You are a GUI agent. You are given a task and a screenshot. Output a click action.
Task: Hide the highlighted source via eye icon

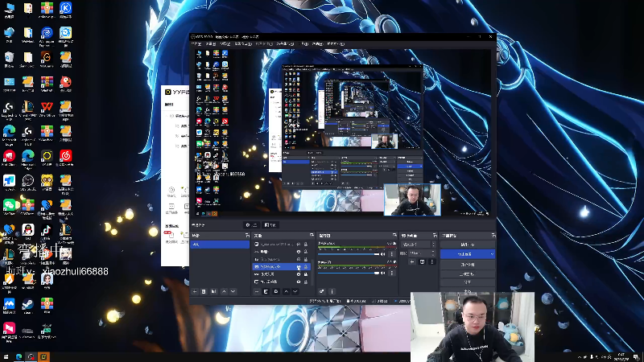pyautogui.click(x=299, y=267)
